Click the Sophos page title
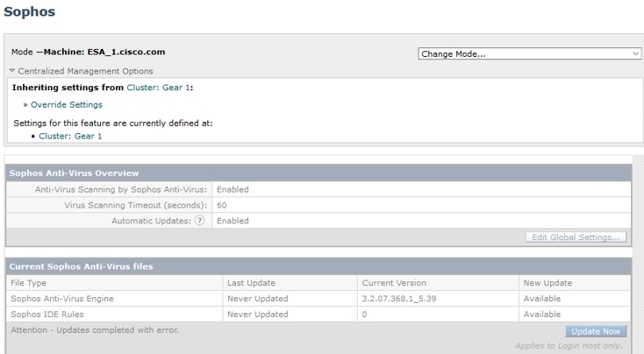644x354 pixels. 30,12
